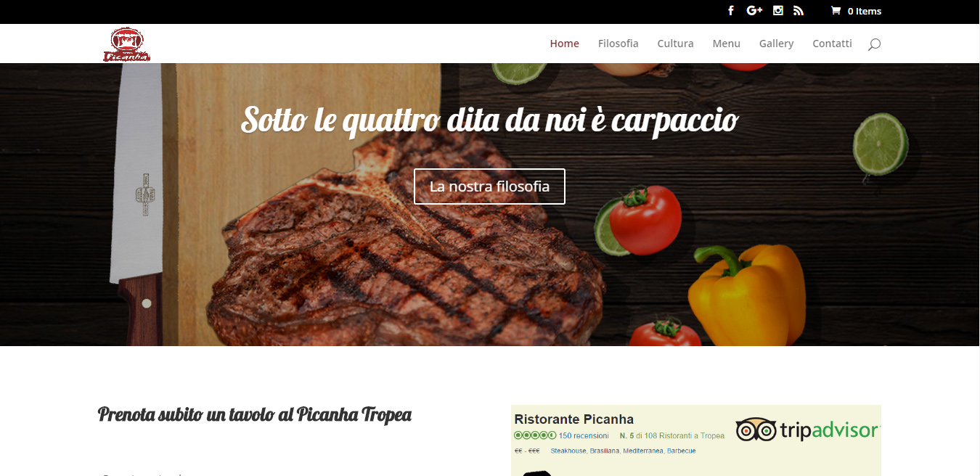This screenshot has height=476, width=980.
Task: Click the Ristorante Picanha title link
Action: coord(574,419)
